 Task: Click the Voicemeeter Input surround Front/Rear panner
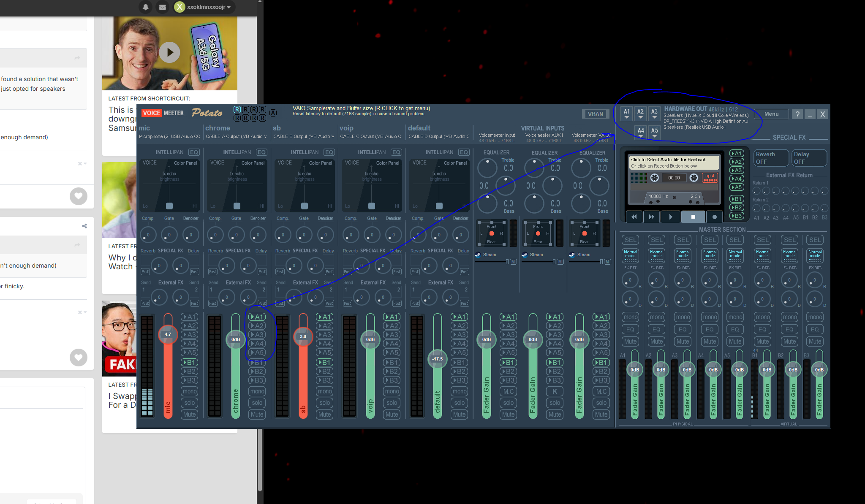point(491,233)
